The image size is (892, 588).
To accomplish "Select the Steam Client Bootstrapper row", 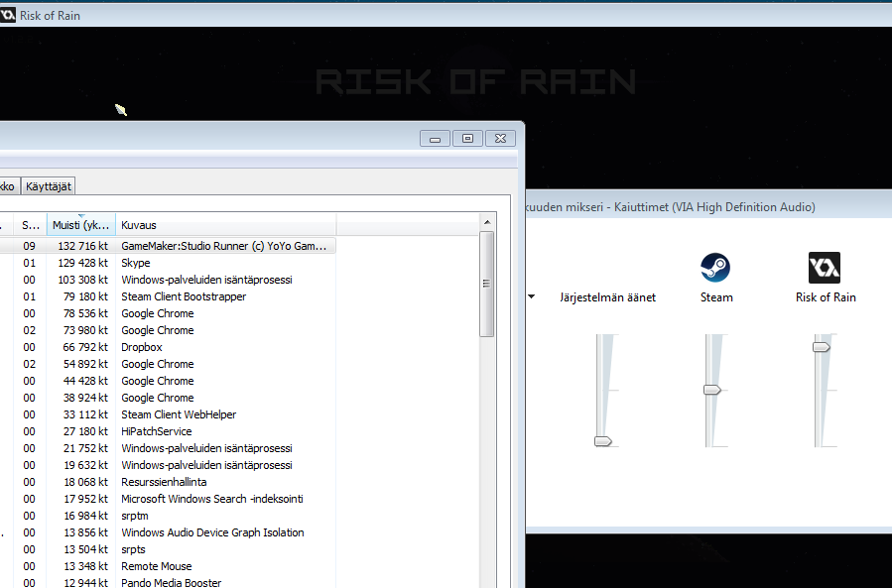I will (x=168, y=296).
